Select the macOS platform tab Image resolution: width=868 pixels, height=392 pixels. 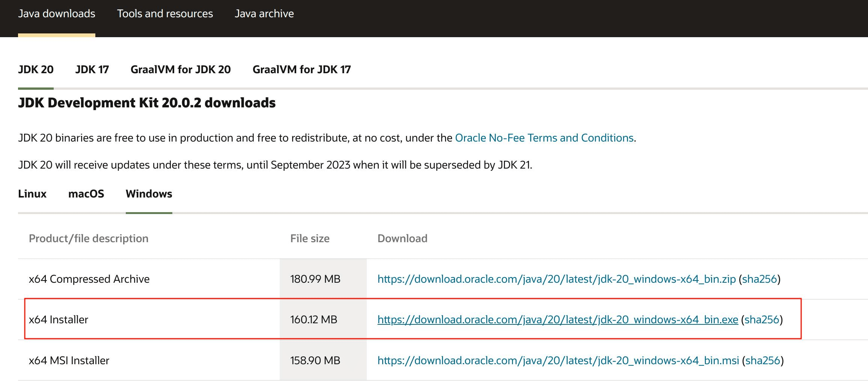86,194
